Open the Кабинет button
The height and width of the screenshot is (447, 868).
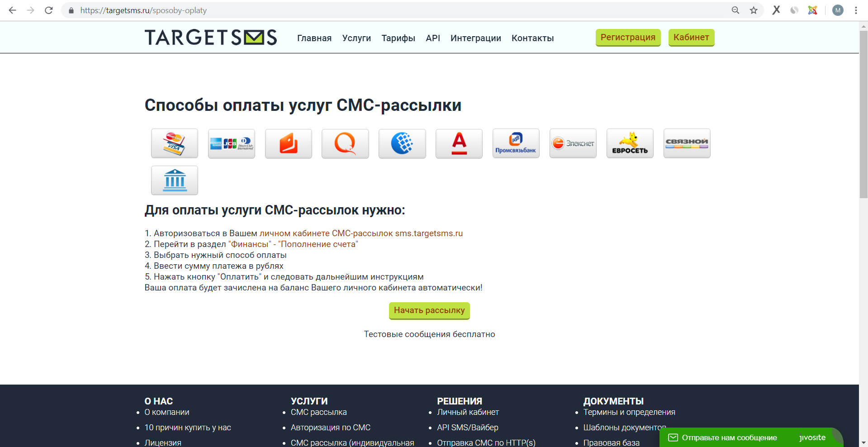692,38
